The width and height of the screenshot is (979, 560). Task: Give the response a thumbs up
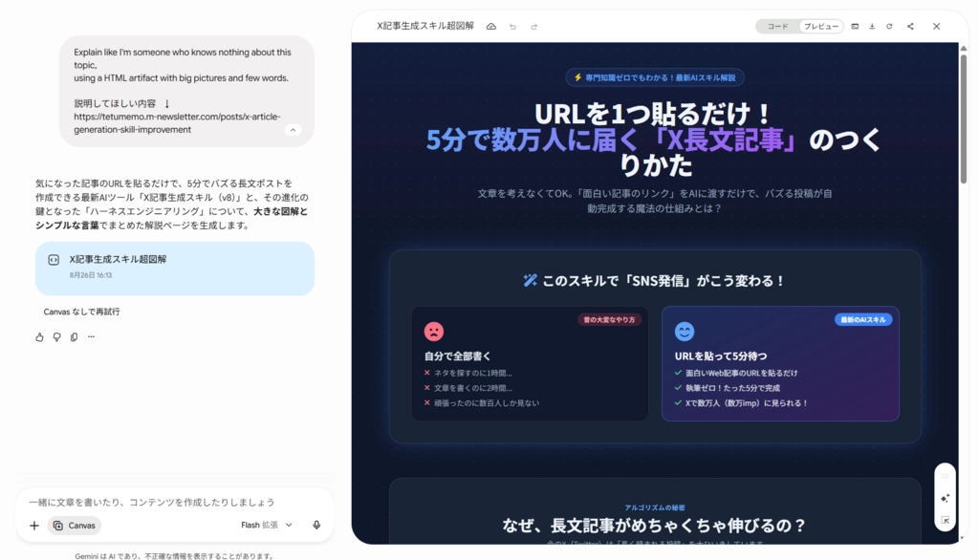point(39,337)
